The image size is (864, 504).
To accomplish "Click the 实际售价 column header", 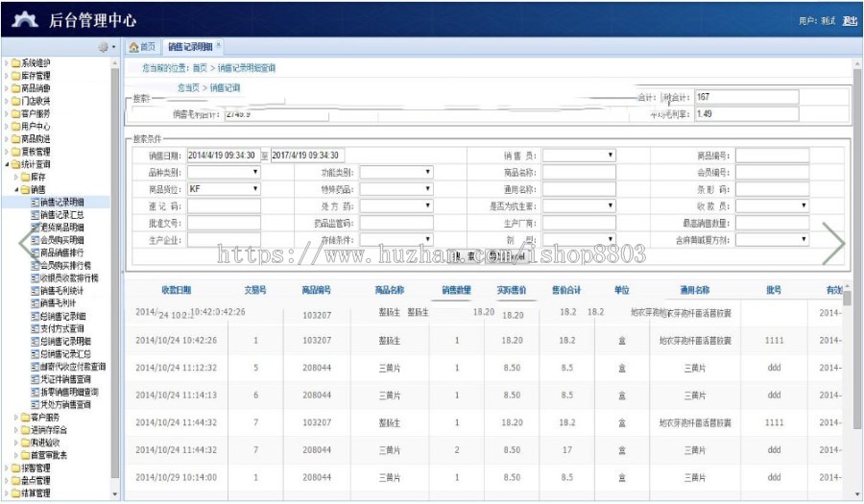I will [512, 290].
